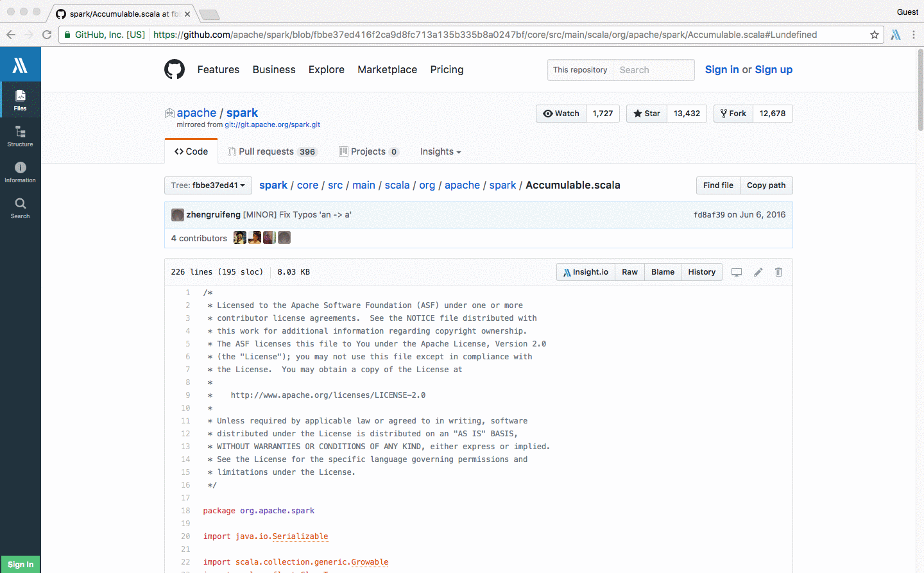Switch to the Projects tab

369,151
